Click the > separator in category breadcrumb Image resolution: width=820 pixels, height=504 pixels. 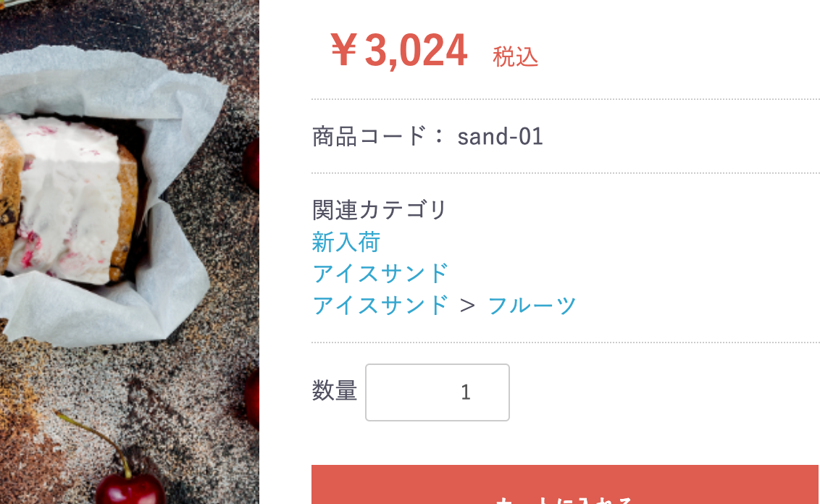point(467,306)
